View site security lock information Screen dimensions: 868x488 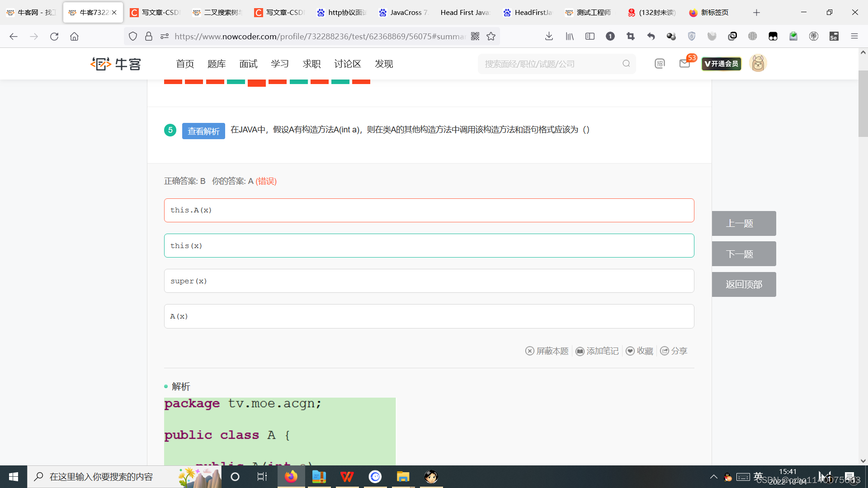tap(149, 36)
